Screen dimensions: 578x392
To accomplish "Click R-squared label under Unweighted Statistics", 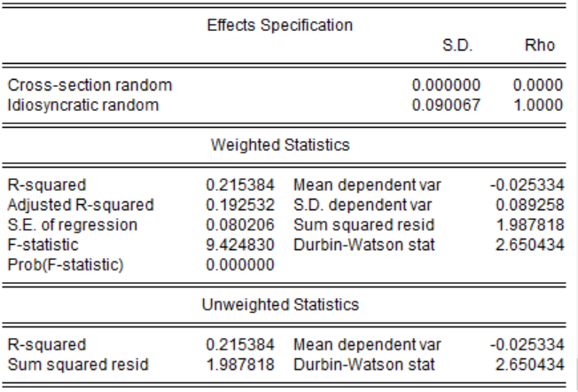I will coord(46,344).
